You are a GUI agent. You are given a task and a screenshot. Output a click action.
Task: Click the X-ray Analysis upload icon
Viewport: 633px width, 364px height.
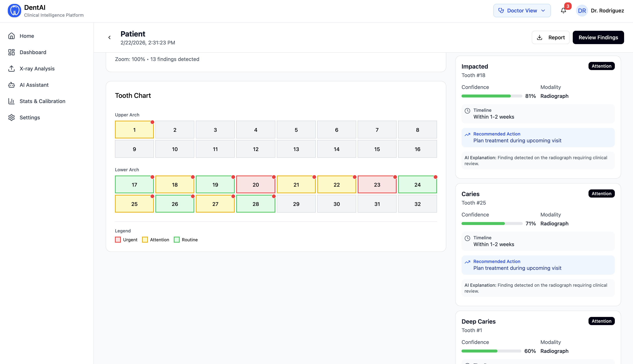click(11, 69)
